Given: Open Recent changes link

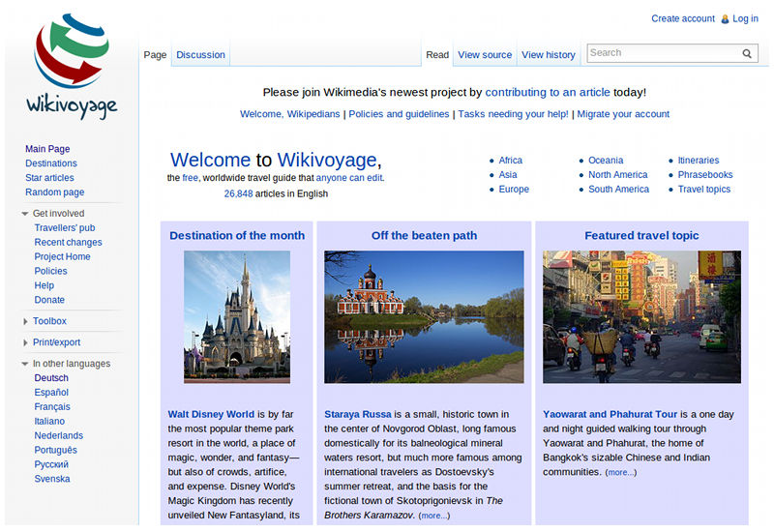Looking at the screenshot, I should (68, 243).
